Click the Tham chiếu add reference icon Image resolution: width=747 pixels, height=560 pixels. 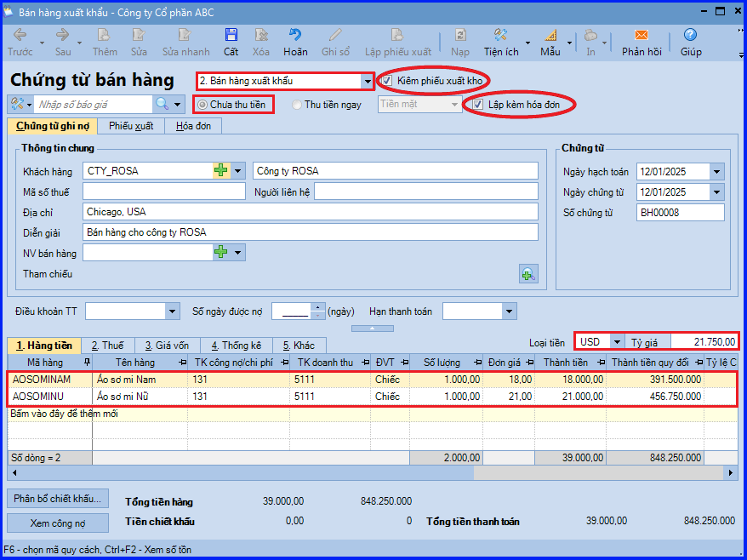click(528, 274)
